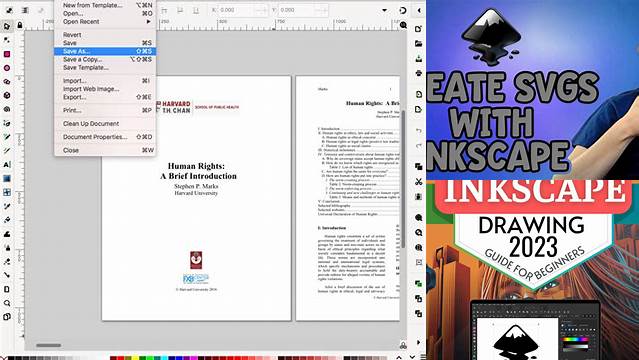Select the Node edit tool
The height and width of the screenshot is (360, 639).
click(7, 40)
